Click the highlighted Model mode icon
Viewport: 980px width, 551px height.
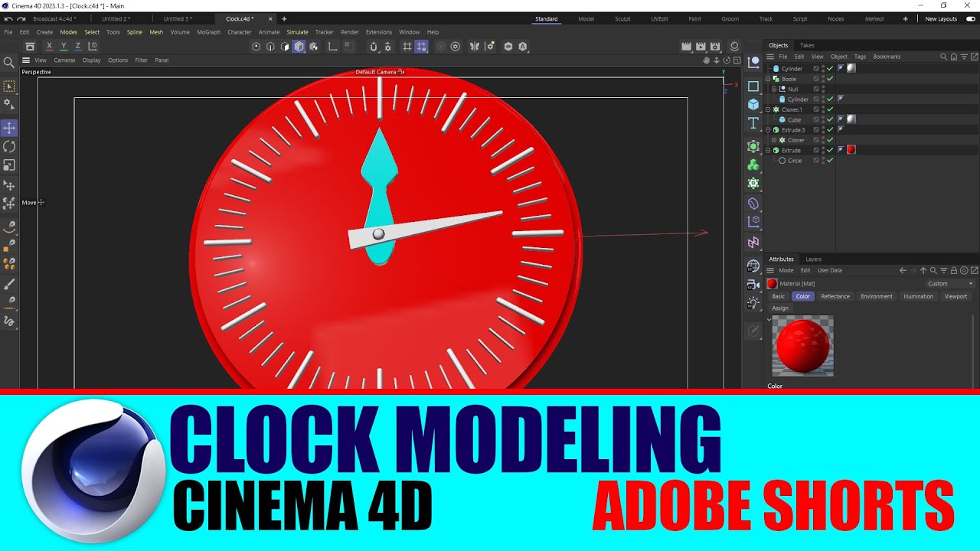click(299, 47)
